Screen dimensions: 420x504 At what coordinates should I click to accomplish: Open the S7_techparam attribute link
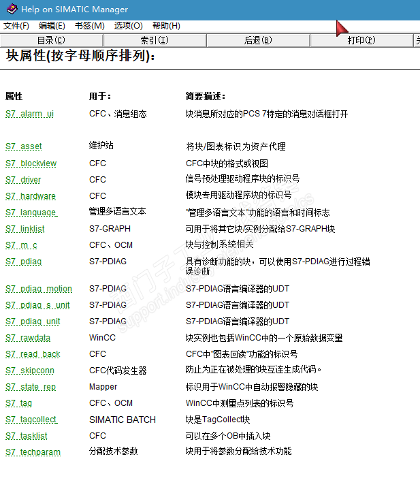point(33,452)
